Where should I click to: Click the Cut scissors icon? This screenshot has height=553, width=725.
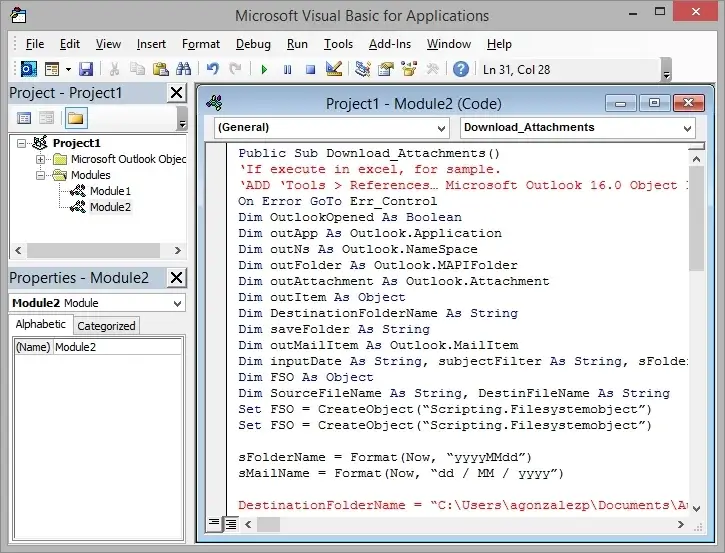click(114, 69)
